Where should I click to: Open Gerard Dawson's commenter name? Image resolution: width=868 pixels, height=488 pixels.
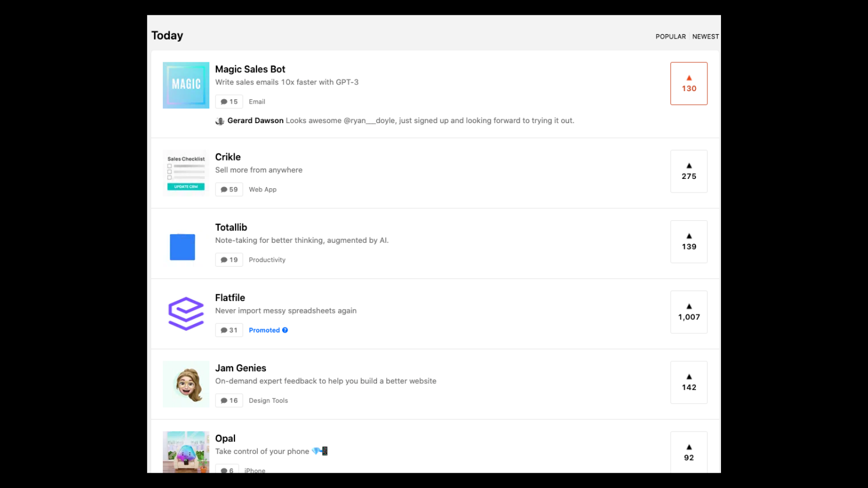tap(256, 121)
